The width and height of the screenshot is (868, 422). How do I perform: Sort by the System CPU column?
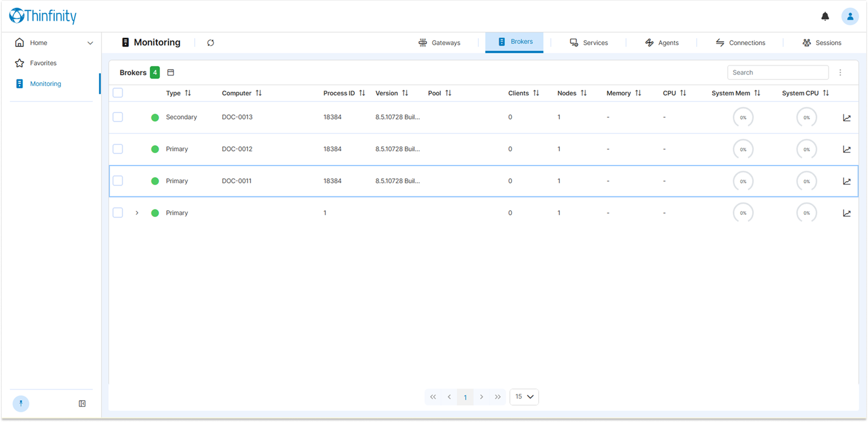coord(826,93)
